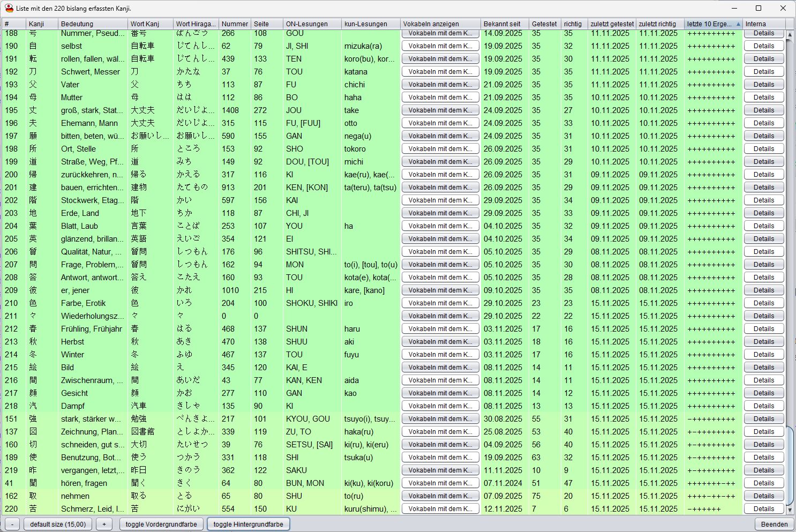Image resolution: width=796 pixels, height=532 pixels.
Task: Maximize the Kanji list window
Action: click(759, 8)
